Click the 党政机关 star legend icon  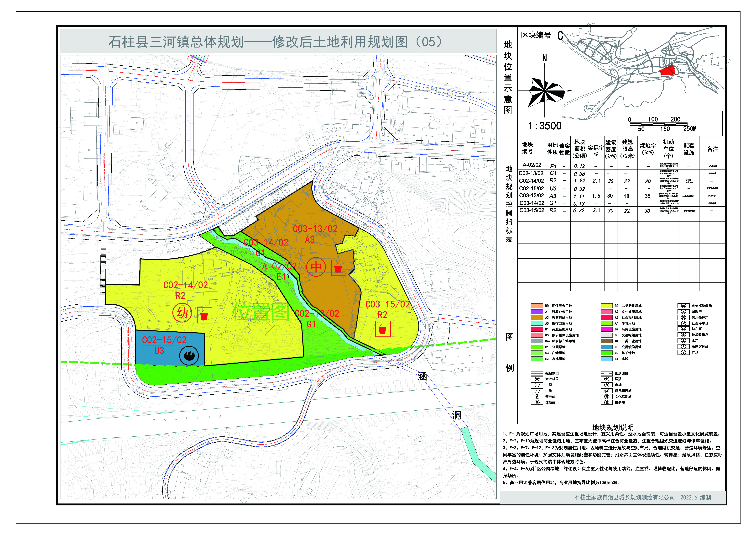pos(537,379)
